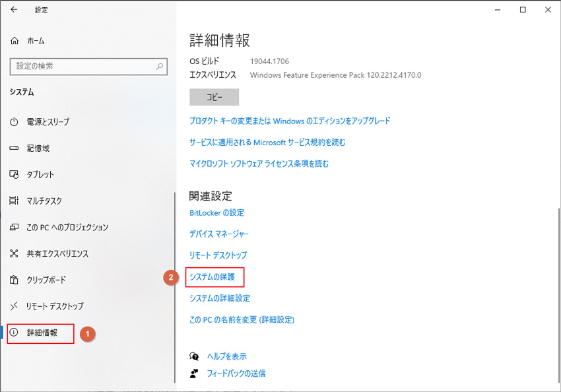The image size is (561, 392).
Task: Minimize the settings window
Action: pos(498,10)
